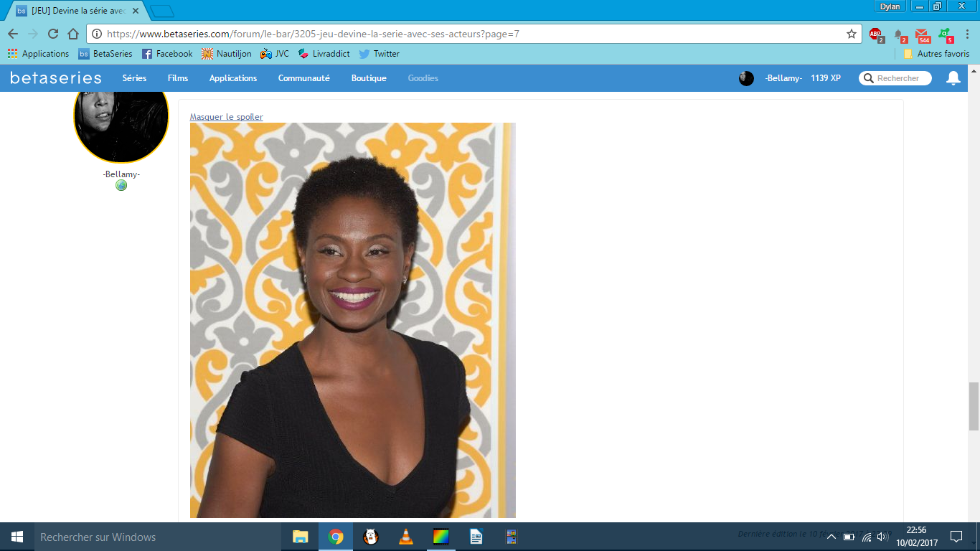Open VLC media player from taskbar

point(405,537)
